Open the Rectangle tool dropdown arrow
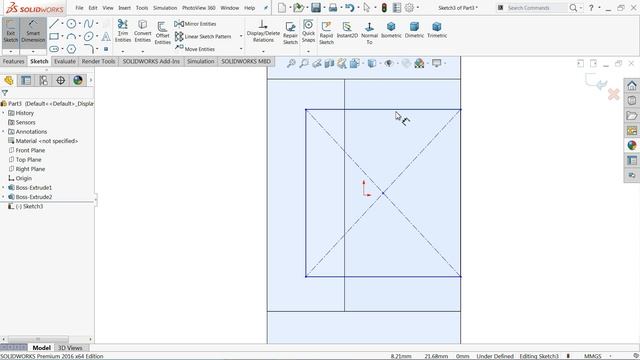640x360 pixels. 62,36
